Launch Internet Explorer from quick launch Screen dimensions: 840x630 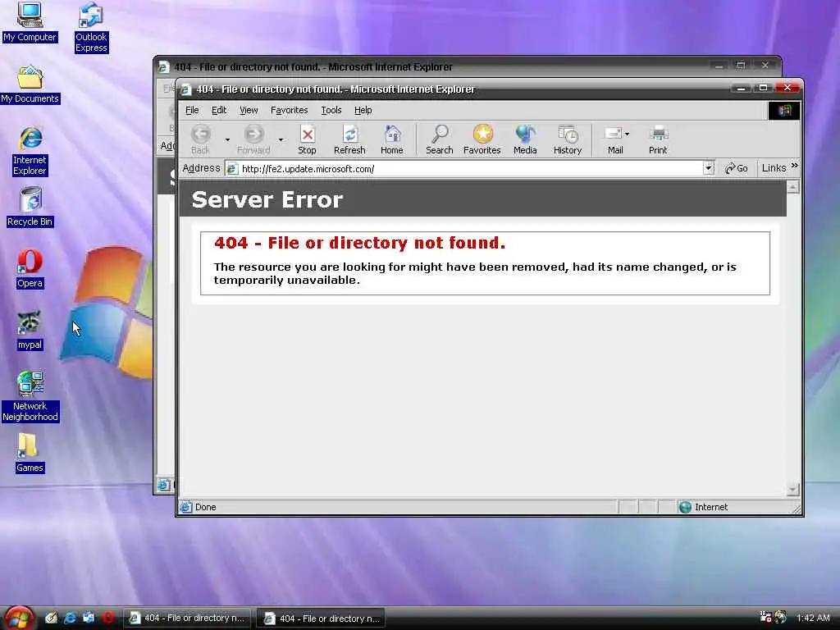pyautogui.click(x=70, y=618)
